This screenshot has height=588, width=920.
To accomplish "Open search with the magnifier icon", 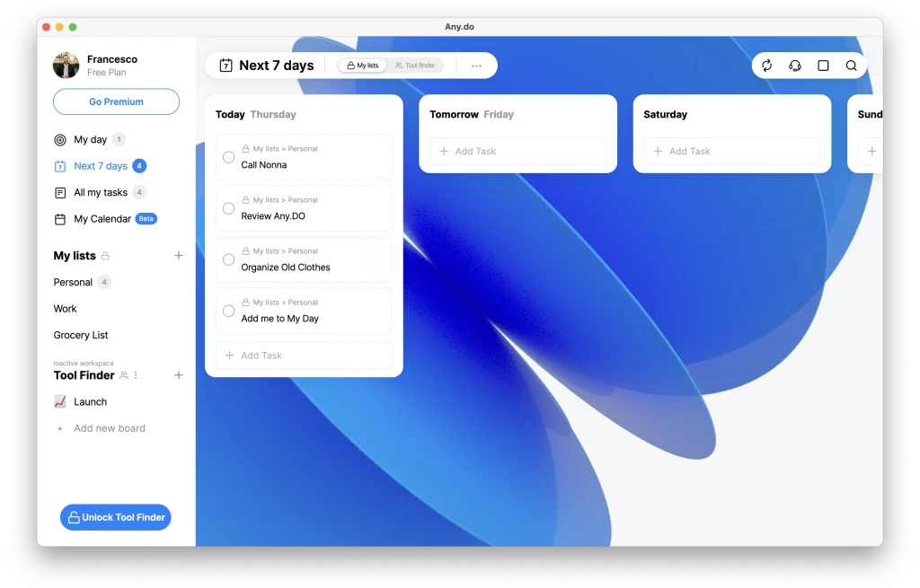I will 850,66.
